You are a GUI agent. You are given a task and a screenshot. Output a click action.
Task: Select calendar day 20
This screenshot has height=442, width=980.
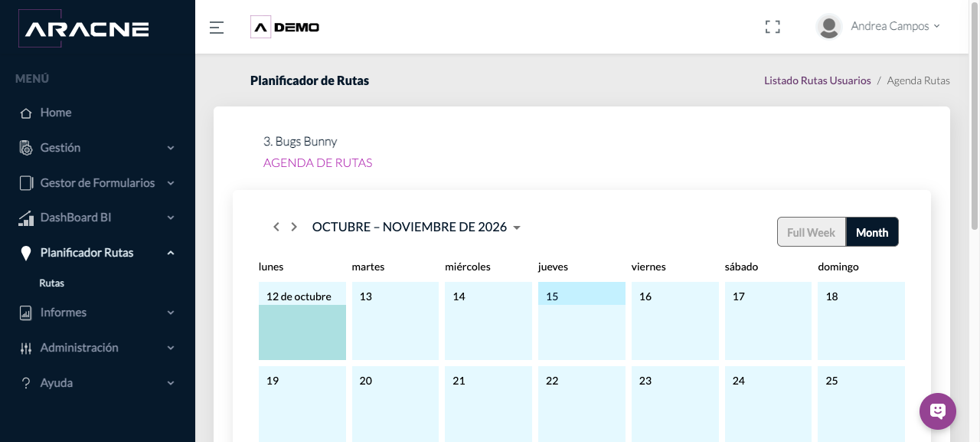(395, 404)
